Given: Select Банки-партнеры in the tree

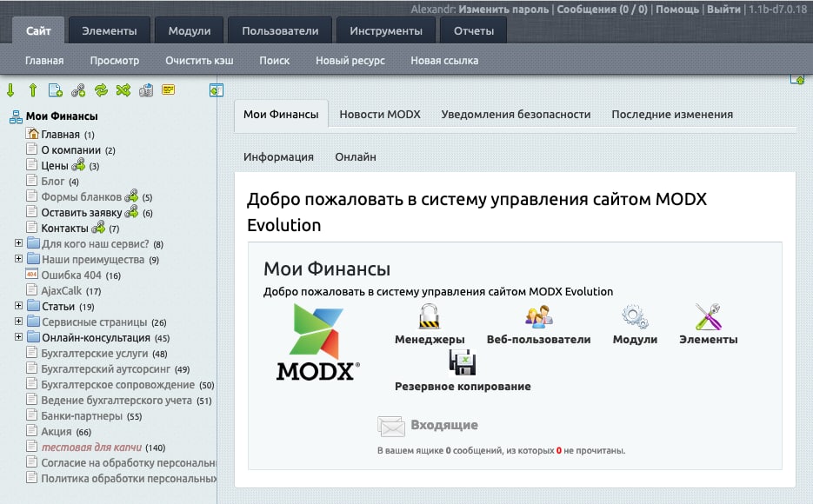Looking at the screenshot, I should (x=82, y=415).
